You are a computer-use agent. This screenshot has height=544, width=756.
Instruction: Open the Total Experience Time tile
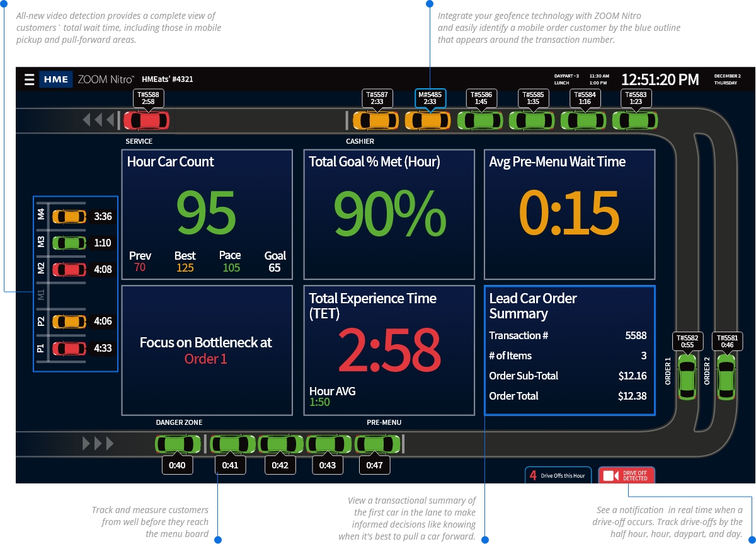[389, 350]
